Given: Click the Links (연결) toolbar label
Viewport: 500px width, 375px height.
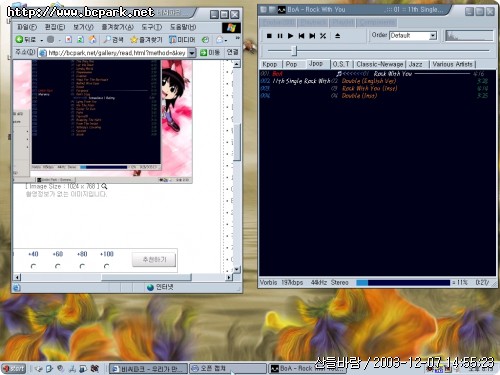Looking at the screenshot, I should click(232, 52).
